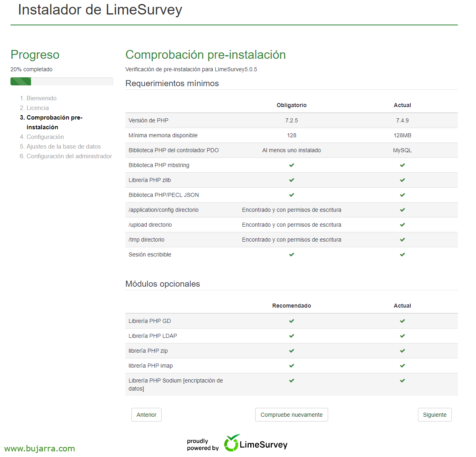476x457 pixels.
Task: Go to next step with Siguiente
Action: pyautogui.click(x=435, y=415)
